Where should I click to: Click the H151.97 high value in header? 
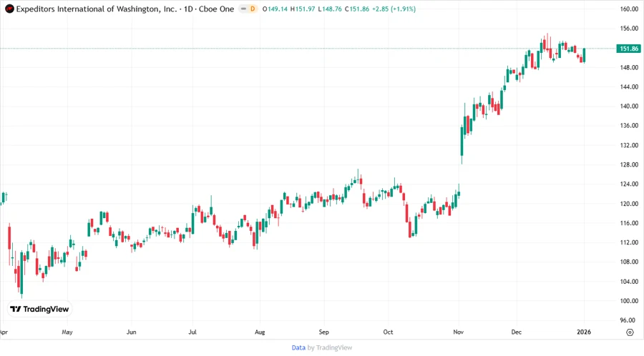(x=303, y=9)
